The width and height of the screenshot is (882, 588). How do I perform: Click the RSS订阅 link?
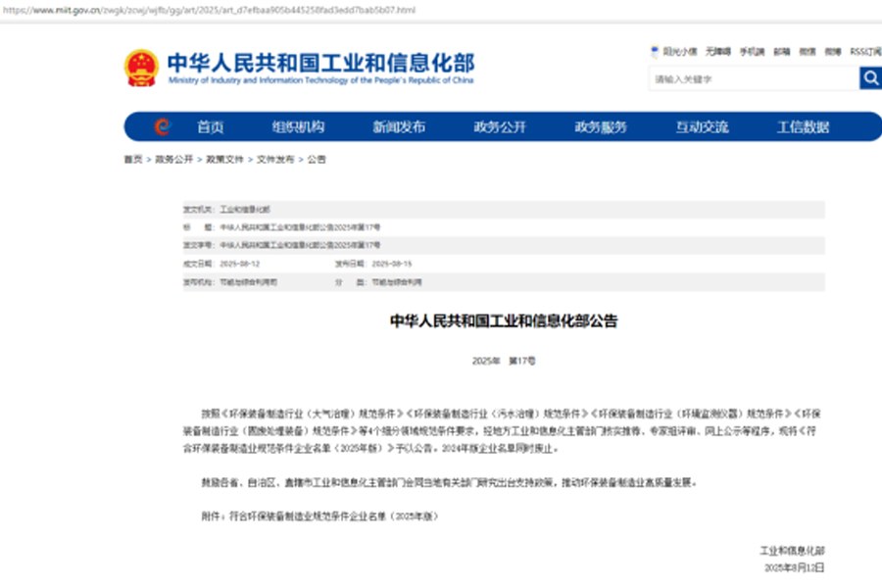tap(865, 52)
